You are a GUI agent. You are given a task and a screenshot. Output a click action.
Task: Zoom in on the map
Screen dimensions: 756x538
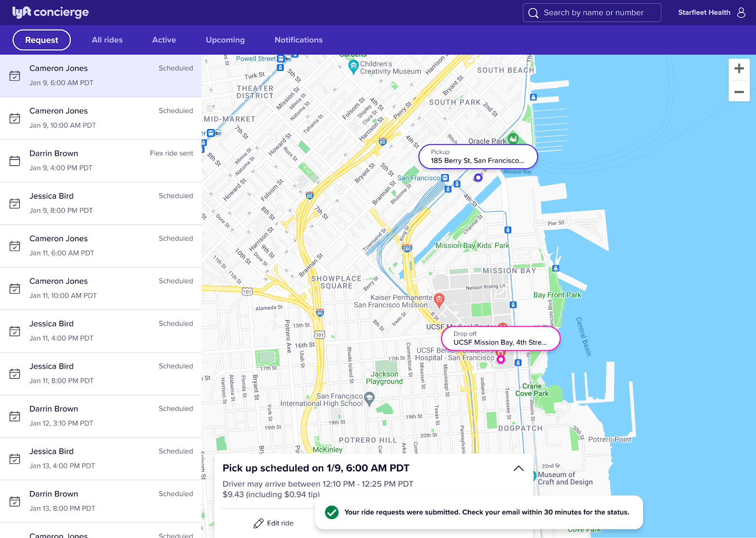pyautogui.click(x=739, y=69)
